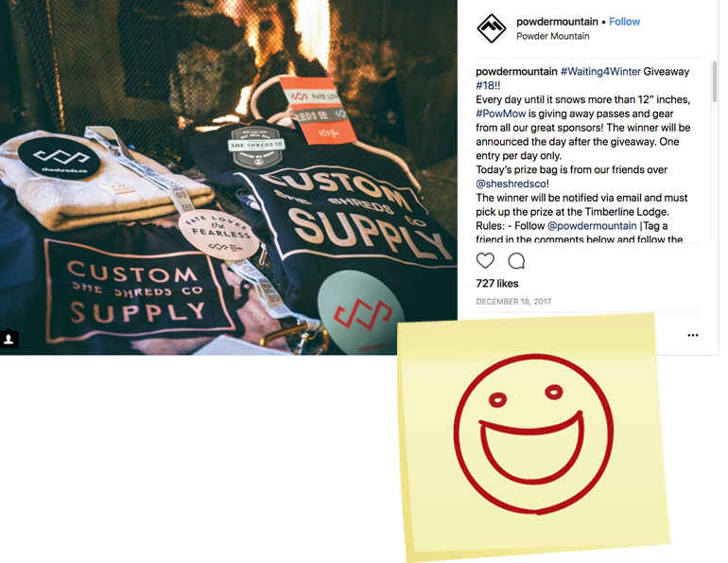The image size is (728, 563).
Task: Open the #18 hashtag link
Action: [485, 85]
